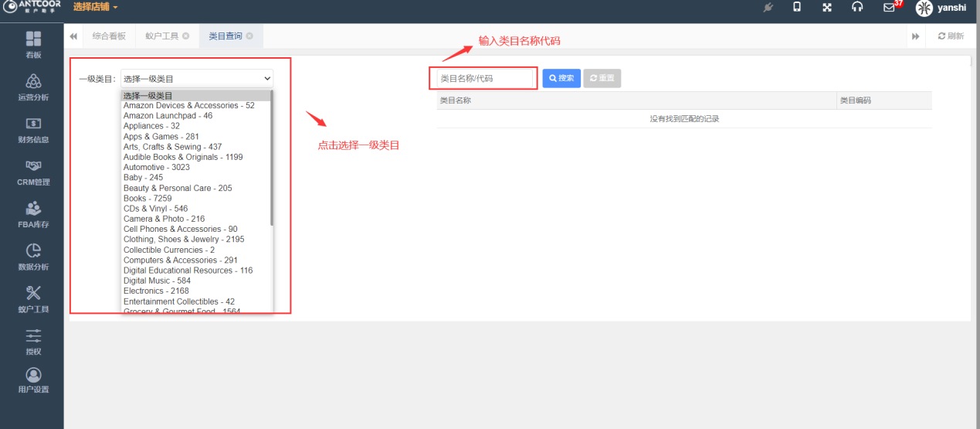Select Books - 7259

tap(195, 199)
